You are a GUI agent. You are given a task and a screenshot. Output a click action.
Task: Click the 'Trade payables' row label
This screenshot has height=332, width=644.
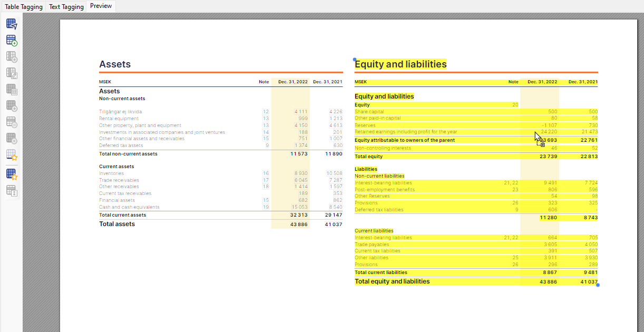tap(372, 245)
